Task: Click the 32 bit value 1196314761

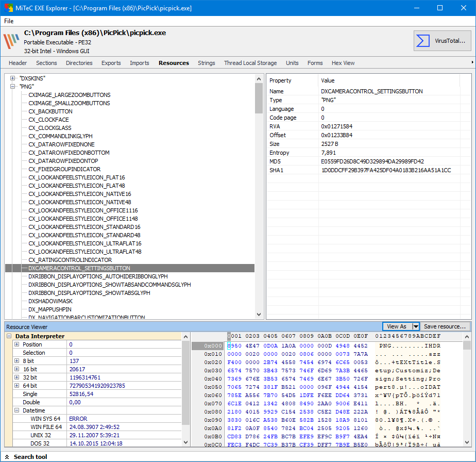Action: [x=84, y=377]
